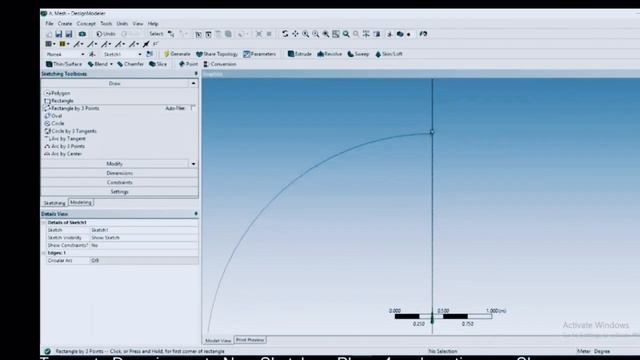Click the Generate button
Screen dimensions: 640x360
pyautogui.click(x=177, y=54)
